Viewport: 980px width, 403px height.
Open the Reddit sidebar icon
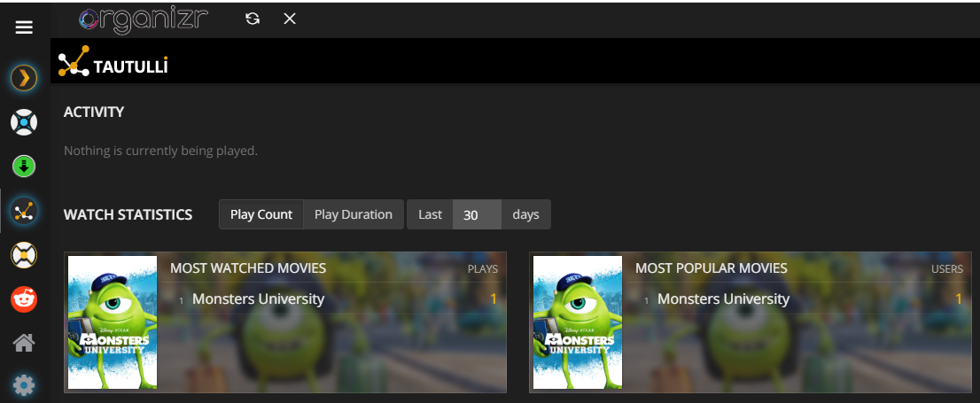point(24,299)
